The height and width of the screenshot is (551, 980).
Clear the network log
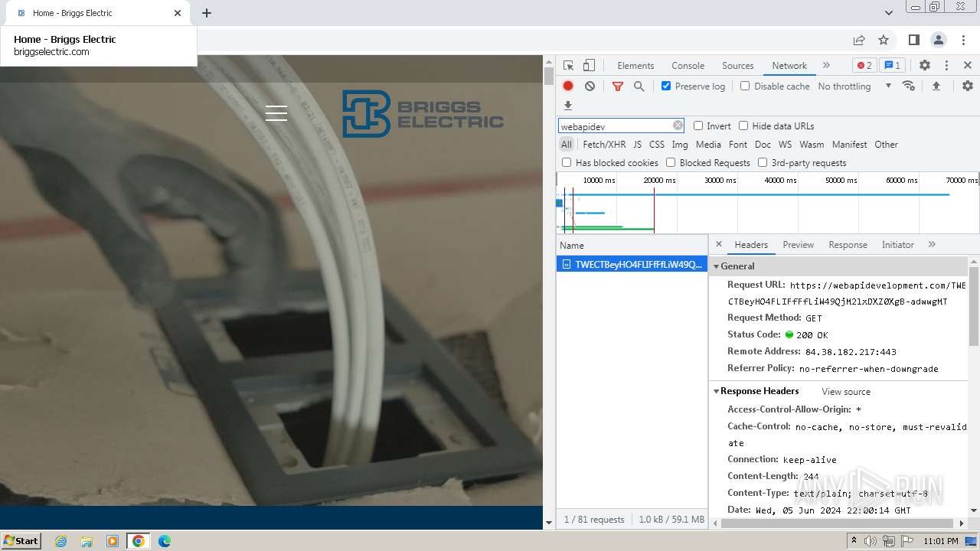590,86
